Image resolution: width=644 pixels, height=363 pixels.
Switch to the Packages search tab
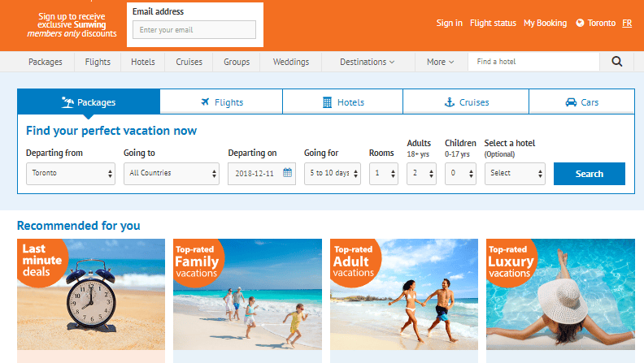coord(89,102)
